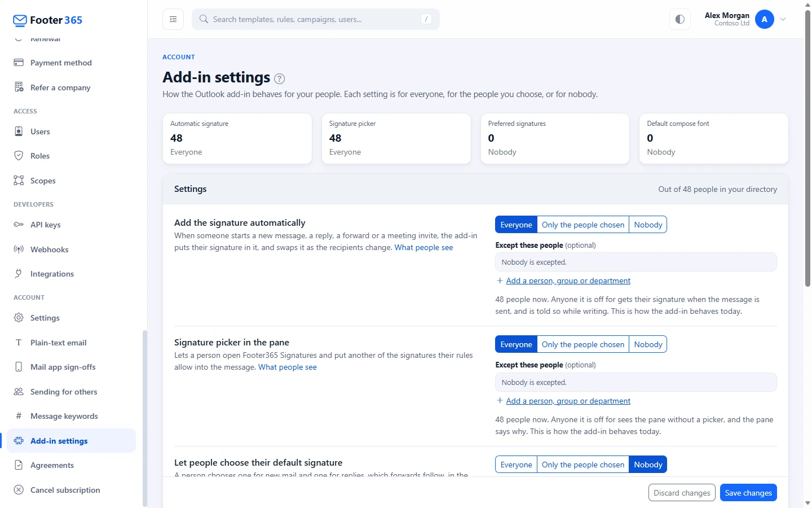Click the Roles shield icon
Screen dimensions: 812x508
click(x=19, y=156)
